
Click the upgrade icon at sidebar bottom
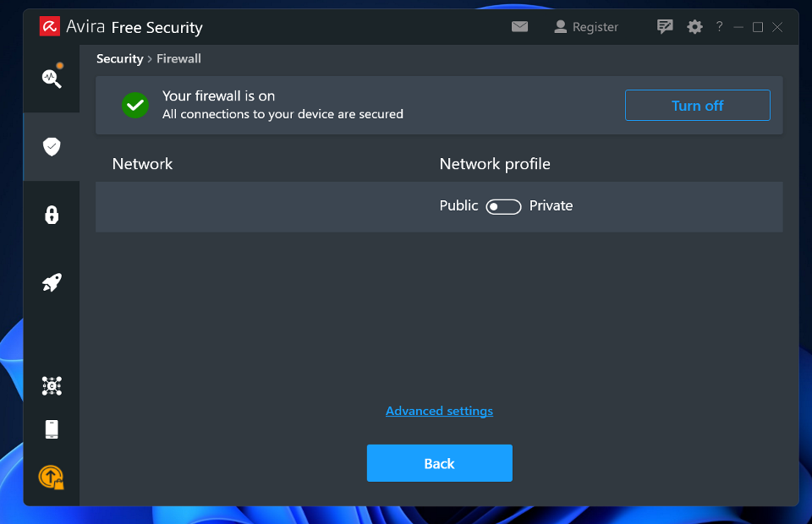click(x=51, y=478)
